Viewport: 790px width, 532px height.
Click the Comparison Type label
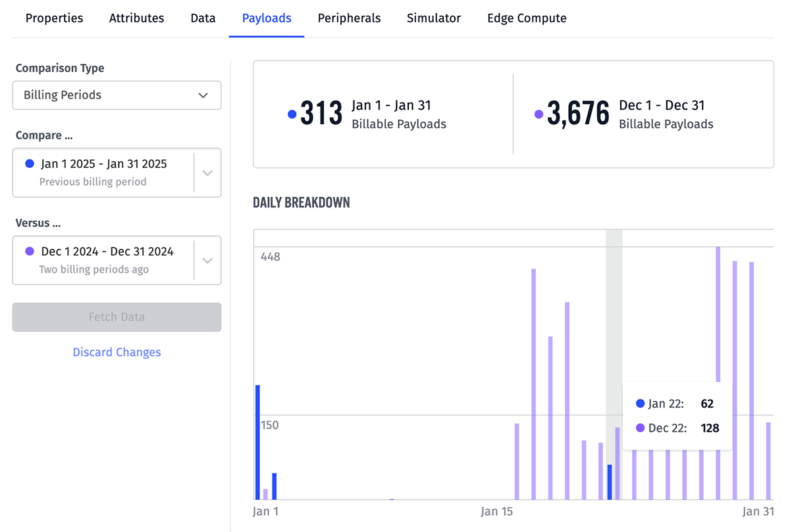[60, 68]
